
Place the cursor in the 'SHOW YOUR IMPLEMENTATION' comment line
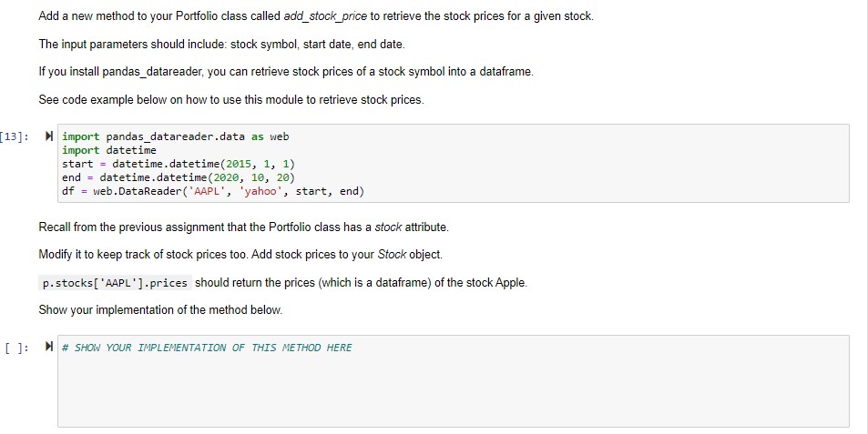pyautogui.click(x=207, y=348)
